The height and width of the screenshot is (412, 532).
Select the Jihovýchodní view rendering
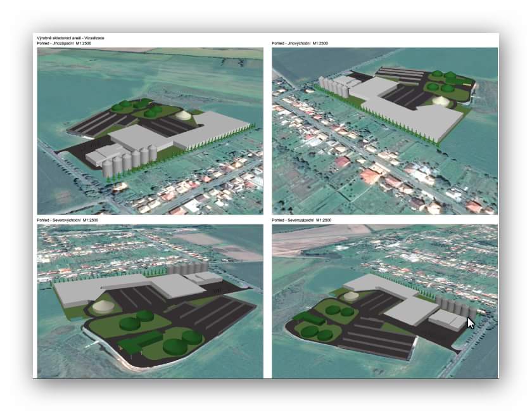pos(384,131)
